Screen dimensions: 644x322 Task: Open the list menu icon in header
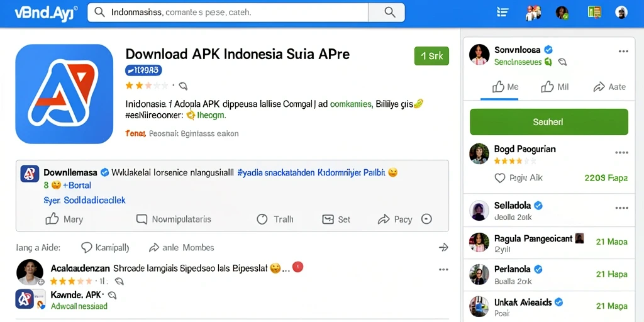(502, 13)
